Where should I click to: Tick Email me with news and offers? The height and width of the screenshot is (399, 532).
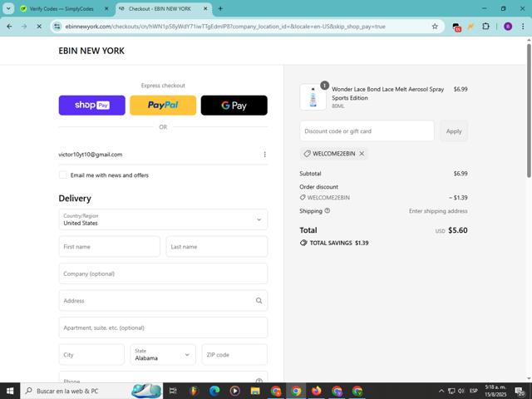(63, 175)
